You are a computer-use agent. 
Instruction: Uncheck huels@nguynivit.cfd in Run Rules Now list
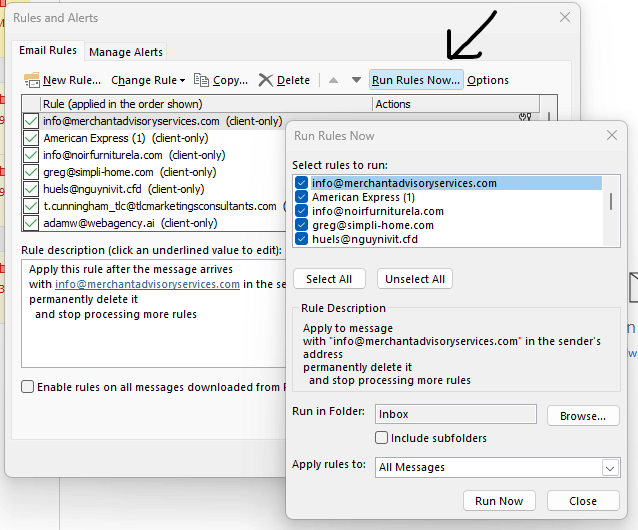pos(301,238)
